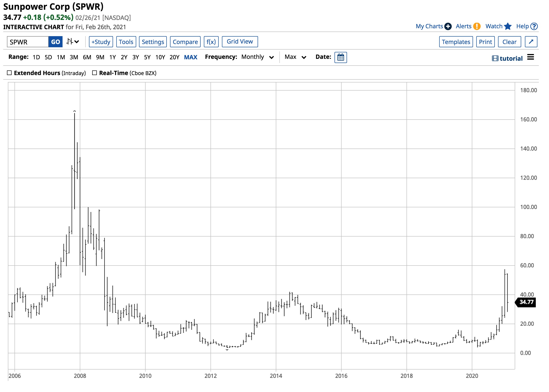Click the GO button
Viewport: 549px width, 392px height.
55,42
